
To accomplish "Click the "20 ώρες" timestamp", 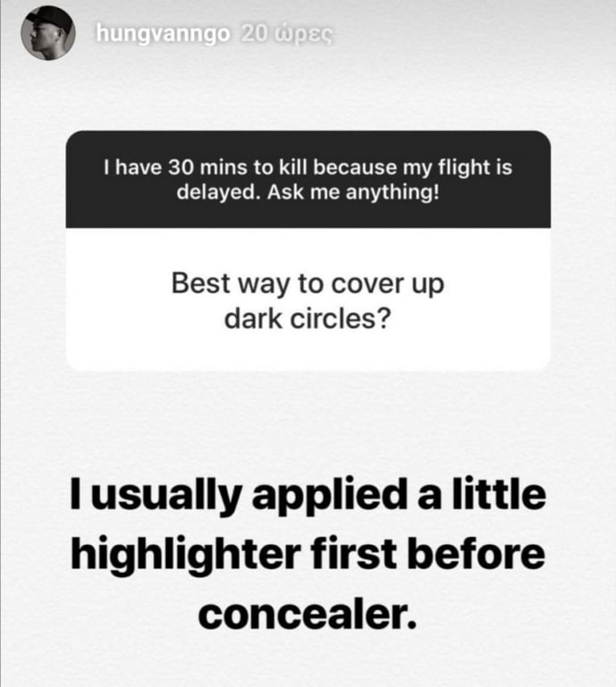I will click(287, 34).
